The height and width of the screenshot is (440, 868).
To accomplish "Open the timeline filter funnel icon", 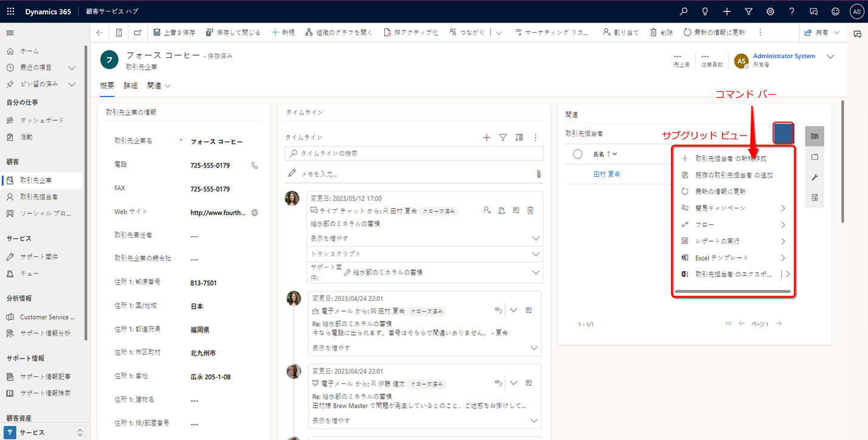I will 503,138.
